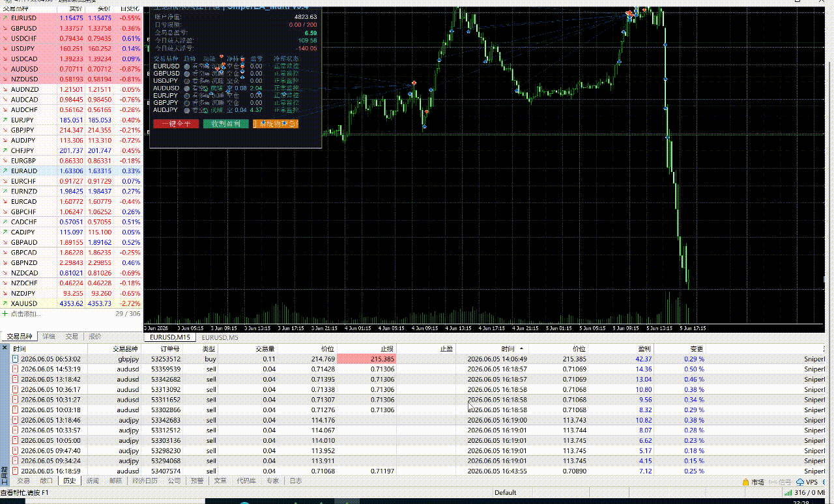This screenshot has height=504, width=834.
Task: Open the 新闻 news tab in toolbox
Action: tap(93, 481)
